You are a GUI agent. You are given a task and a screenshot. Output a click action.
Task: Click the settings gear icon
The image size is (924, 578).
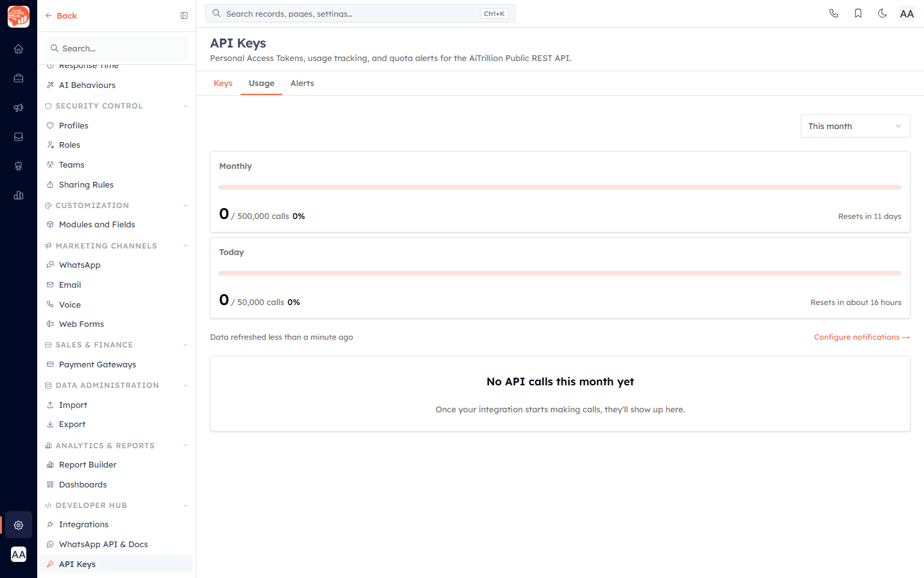click(x=19, y=525)
